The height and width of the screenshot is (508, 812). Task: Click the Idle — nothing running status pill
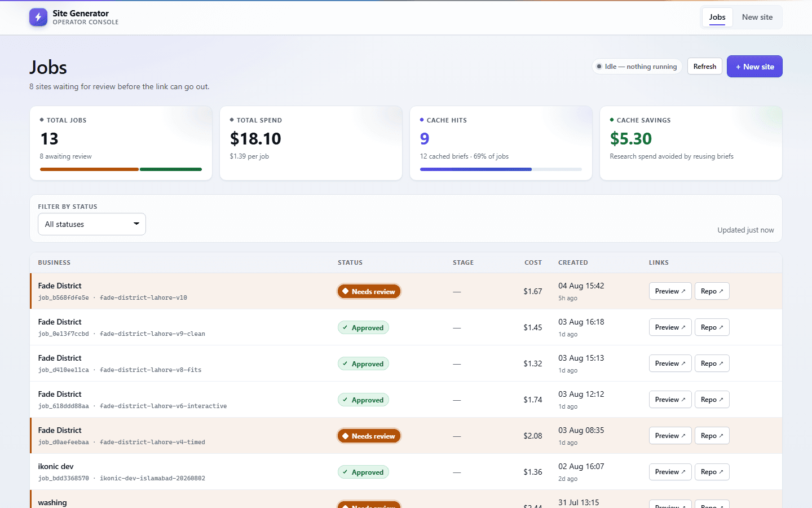pyautogui.click(x=637, y=67)
